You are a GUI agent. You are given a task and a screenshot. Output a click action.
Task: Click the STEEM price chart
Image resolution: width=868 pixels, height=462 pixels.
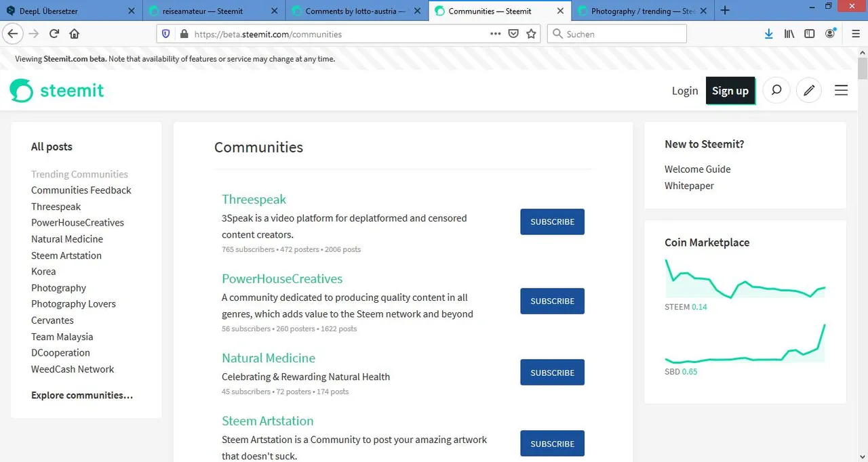click(745, 278)
